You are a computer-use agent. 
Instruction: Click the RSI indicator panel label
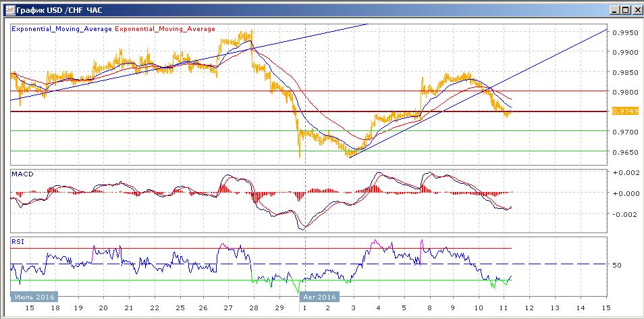pos(18,240)
